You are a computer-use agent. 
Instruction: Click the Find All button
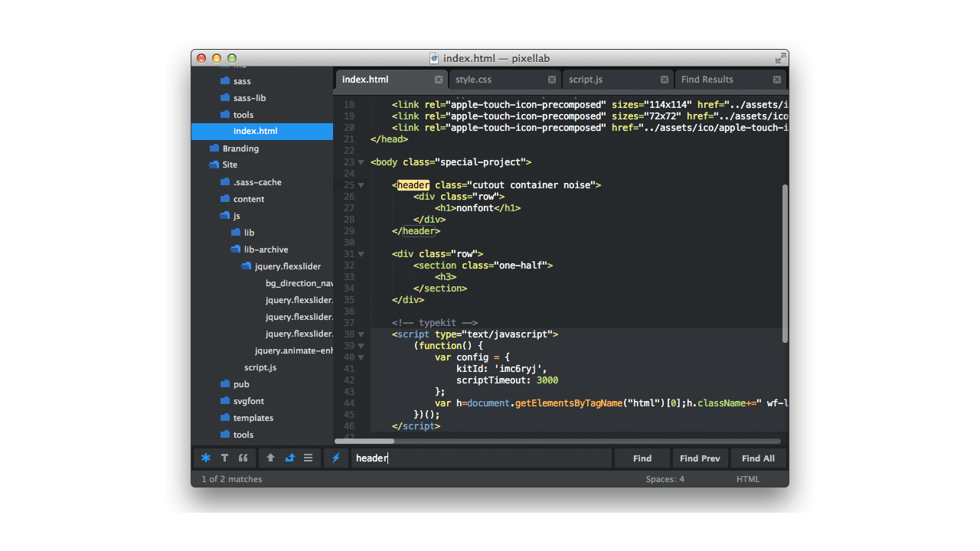758,458
